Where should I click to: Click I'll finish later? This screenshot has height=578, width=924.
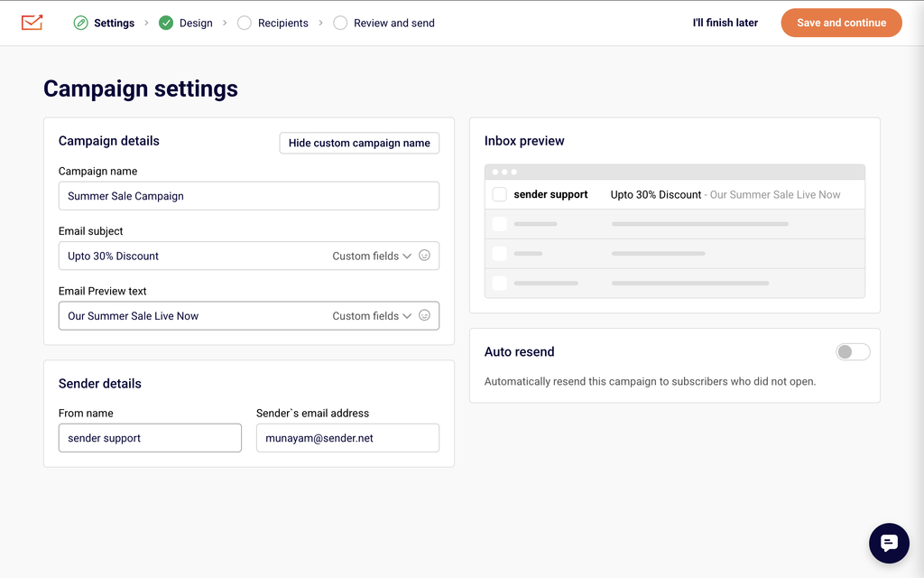point(725,23)
